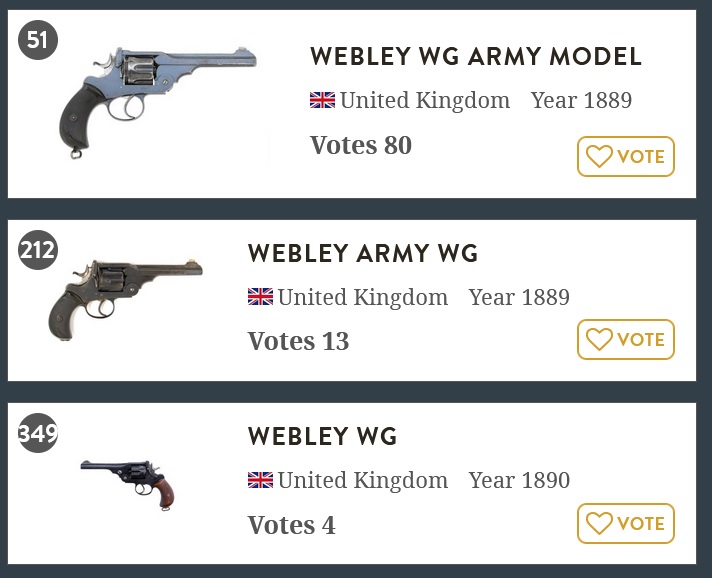Vote for Webley WG Army Model
The width and height of the screenshot is (712, 578).
tap(626, 157)
